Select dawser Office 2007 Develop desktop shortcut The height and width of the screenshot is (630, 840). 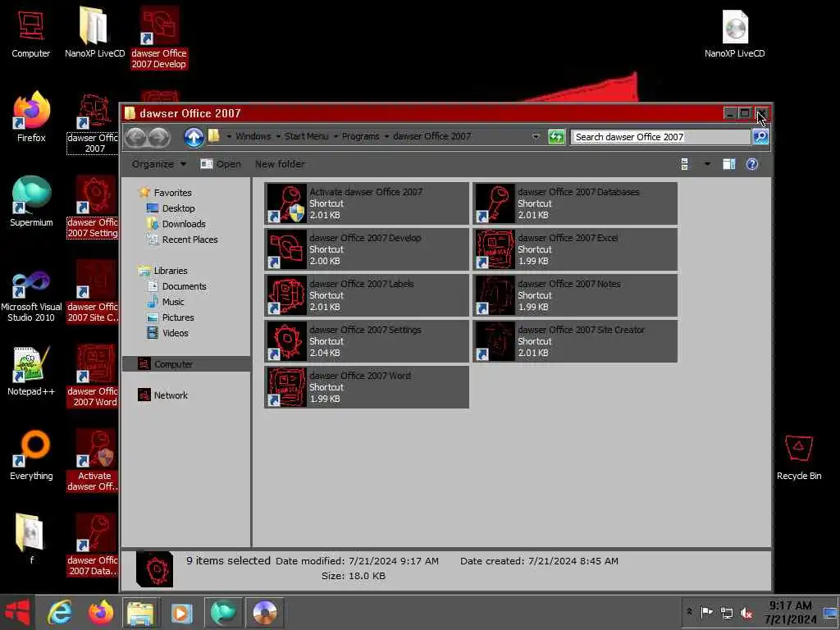(x=159, y=38)
